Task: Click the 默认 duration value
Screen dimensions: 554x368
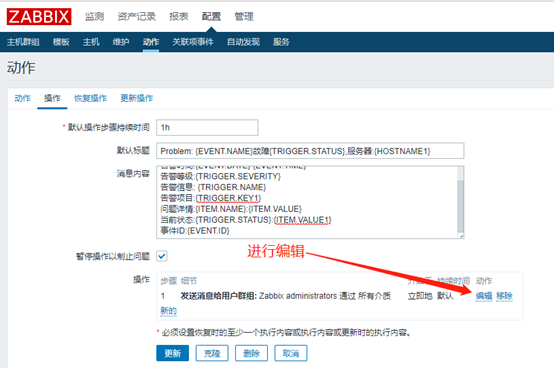Action: (445, 296)
